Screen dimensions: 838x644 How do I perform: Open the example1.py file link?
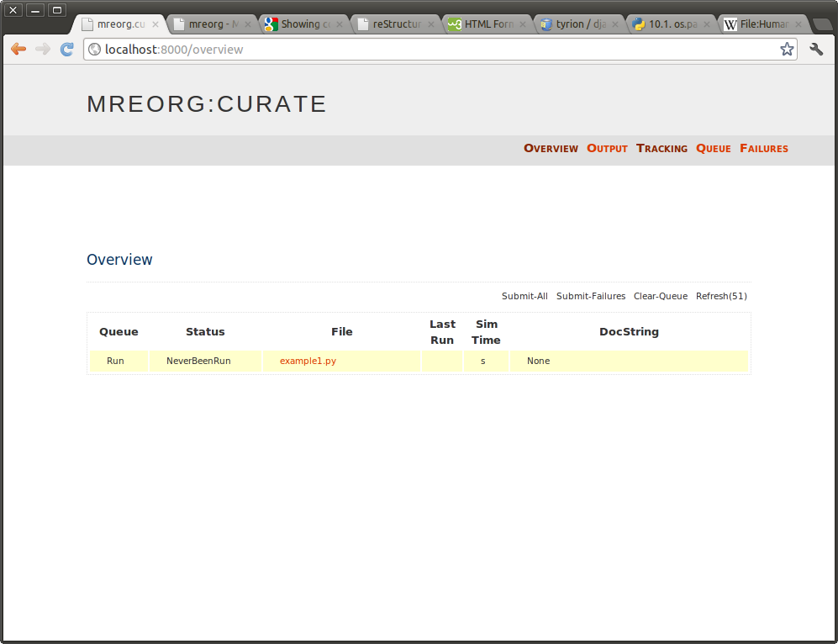pos(308,361)
